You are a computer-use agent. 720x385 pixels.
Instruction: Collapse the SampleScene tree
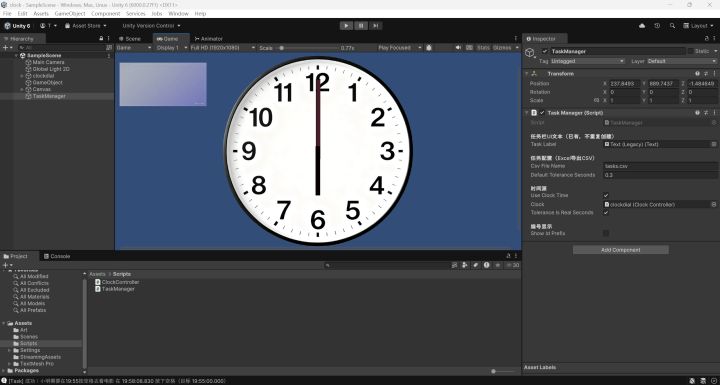pyautogui.click(x=17, y=56)
